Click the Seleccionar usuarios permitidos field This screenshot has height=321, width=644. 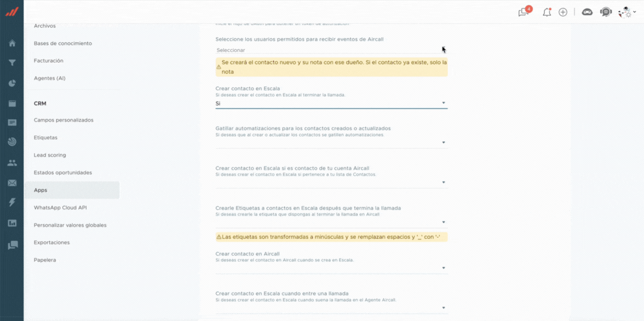click(x=331, y=50)
